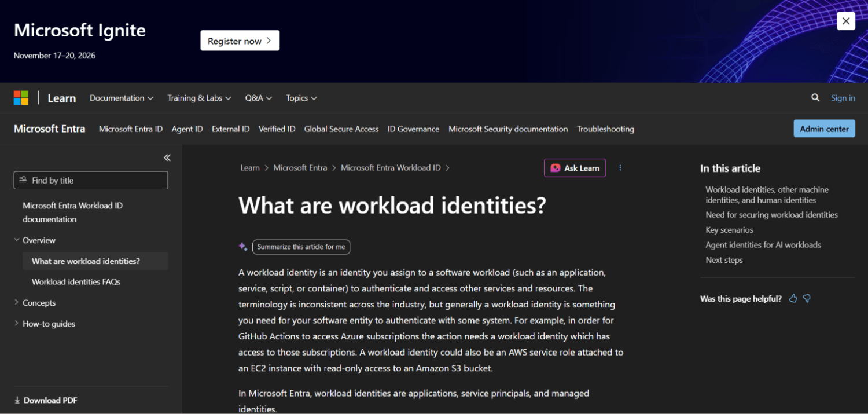Open Workload identities FAQs tree item
Image resolution: width=868 pixels, height=414 pixels.
(76, 282)
